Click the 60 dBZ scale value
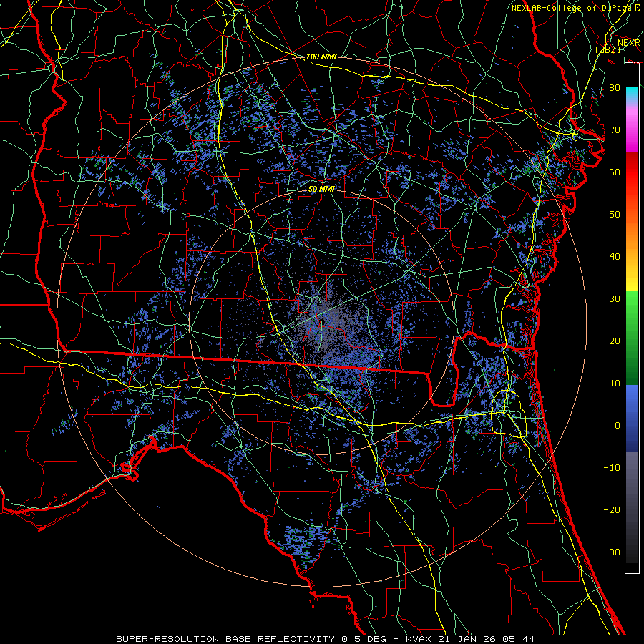Viewport: 644px width, 644px height. pyautogui.click(x=615, y=172)
